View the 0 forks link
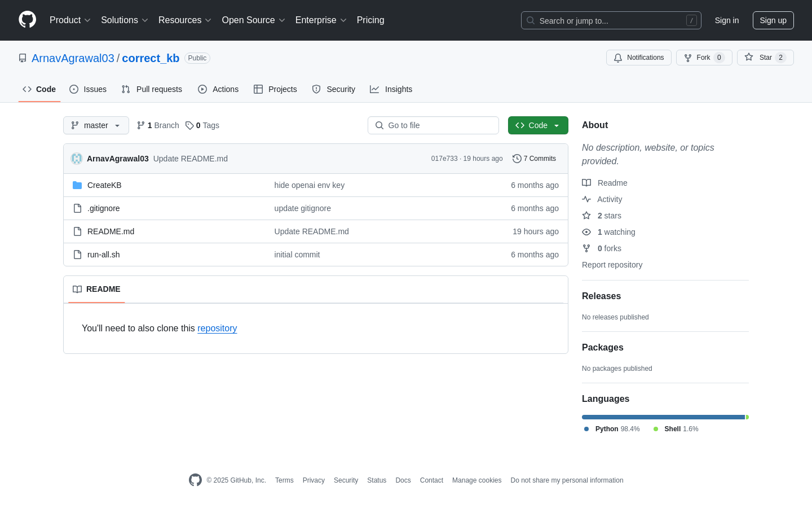Screen dimensions: 812x508 [602, 248]
